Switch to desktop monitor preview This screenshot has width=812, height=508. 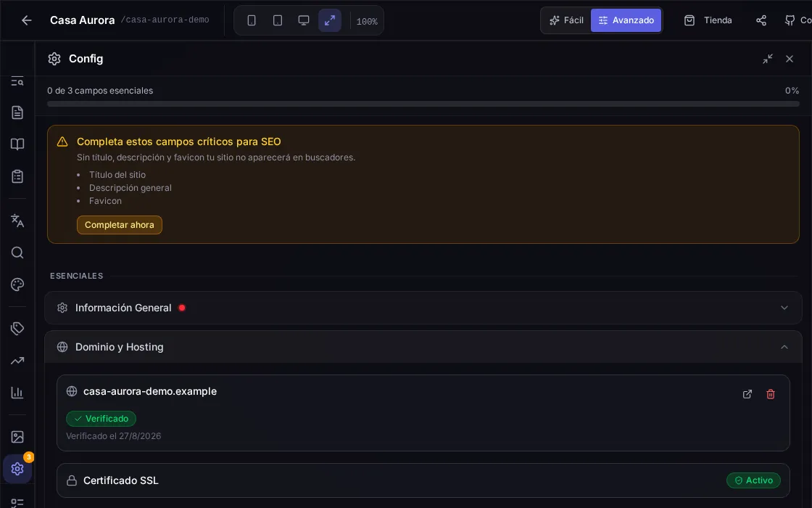[304, 20]
